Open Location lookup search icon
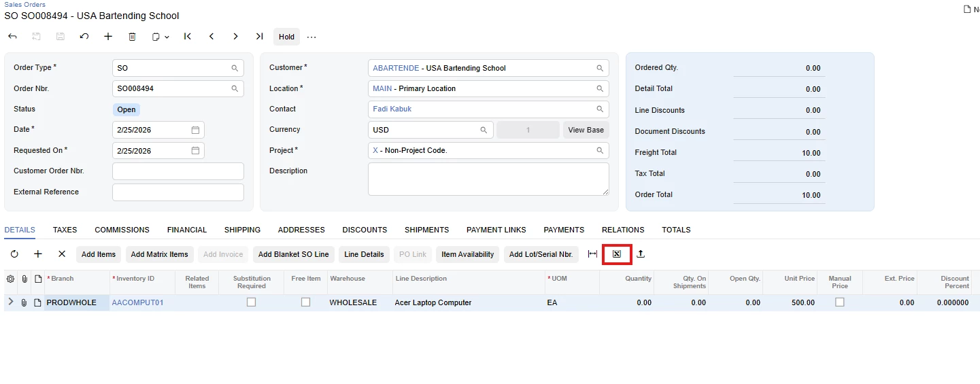The image size is (980, 384). (600, 88)
